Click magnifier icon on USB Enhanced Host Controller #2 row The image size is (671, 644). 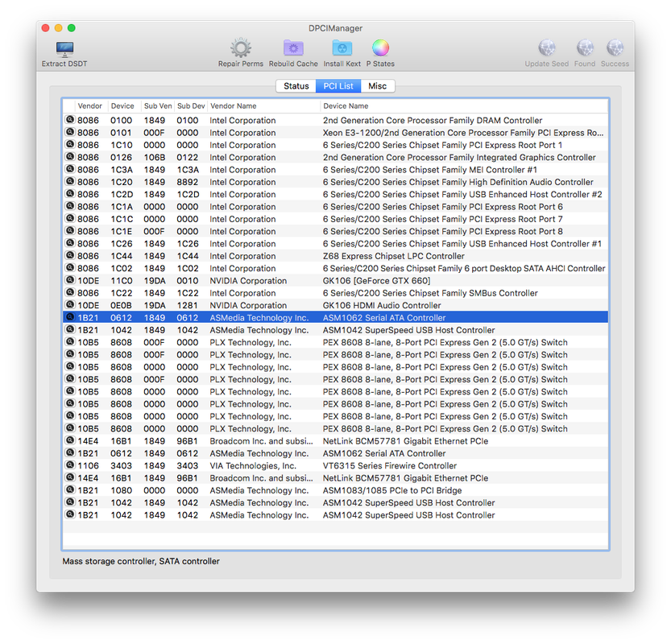point(70,194)
